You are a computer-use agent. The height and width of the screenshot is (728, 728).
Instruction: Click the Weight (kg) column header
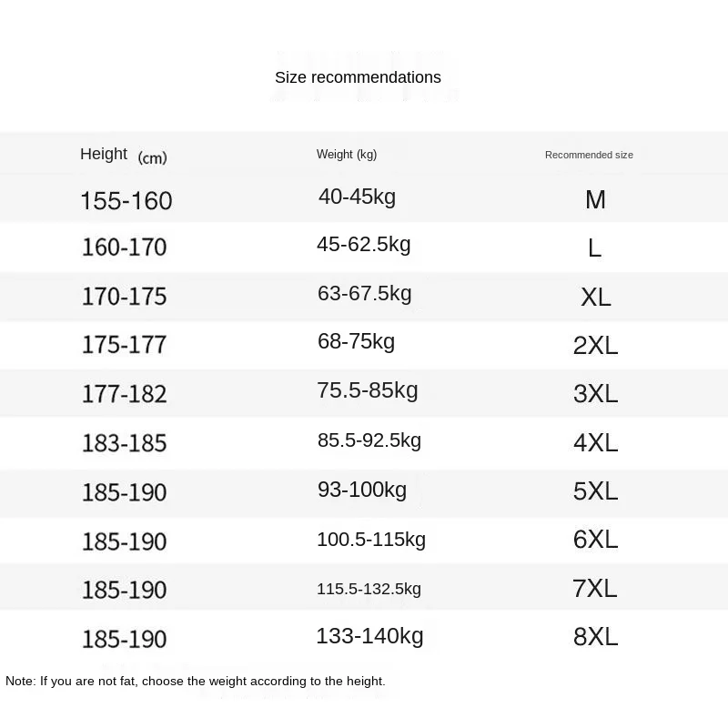(x=346, y=155)
